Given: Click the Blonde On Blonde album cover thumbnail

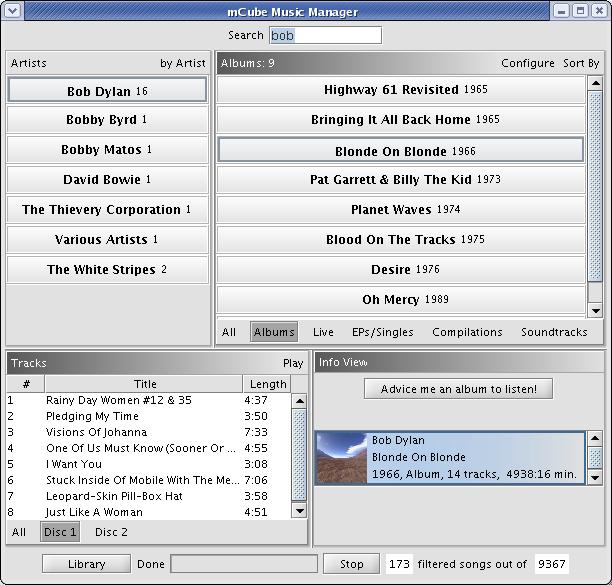Looking at the screenshot, I should click(x=342, y=458).
